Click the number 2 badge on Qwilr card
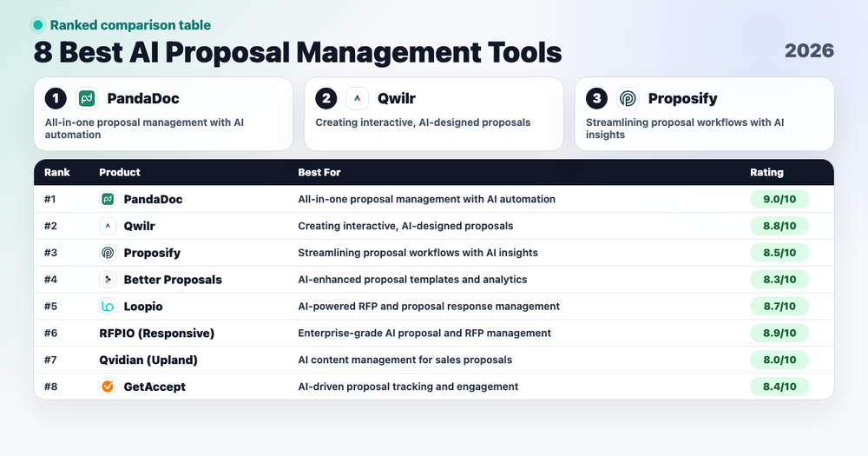This screenshot has width=868, height=456. [326, 99]
